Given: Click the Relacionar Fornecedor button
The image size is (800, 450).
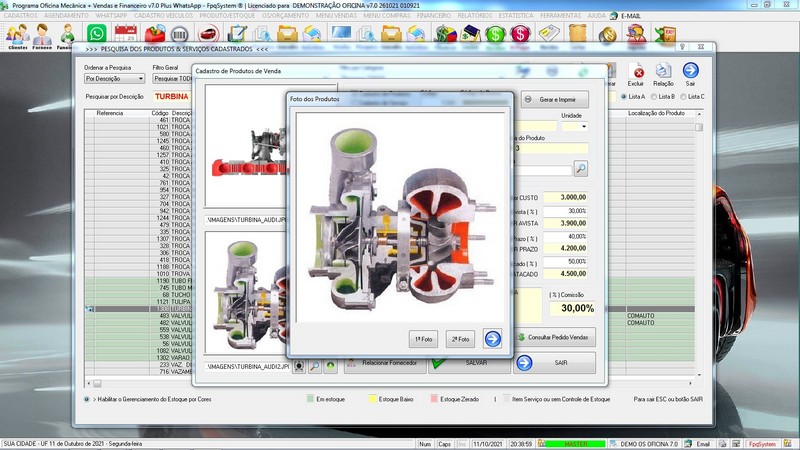Looking at the screenshot, I should (385, 363).
